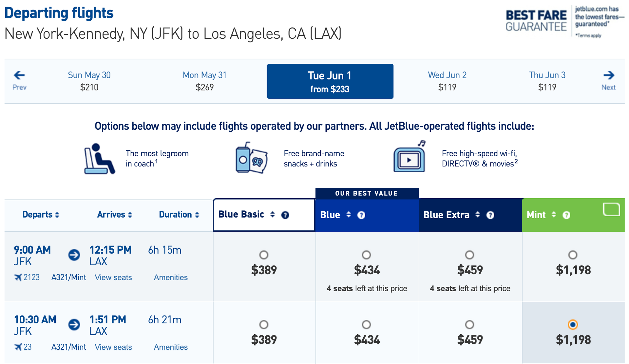The width and height of the screenshot is (629, 364).
Task: Open the Blue fare help question mark
Action: [x=361, y=215]
